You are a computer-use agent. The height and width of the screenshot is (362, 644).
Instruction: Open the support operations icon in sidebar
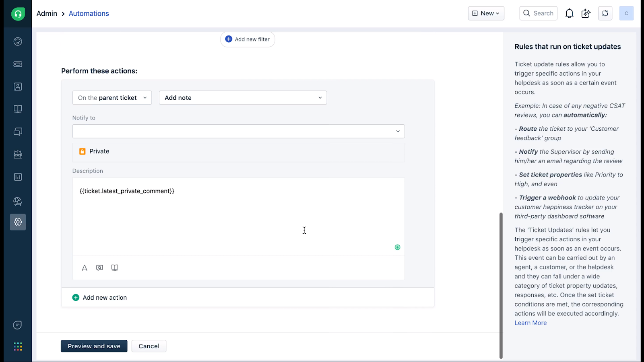click(x=18, y=201)
